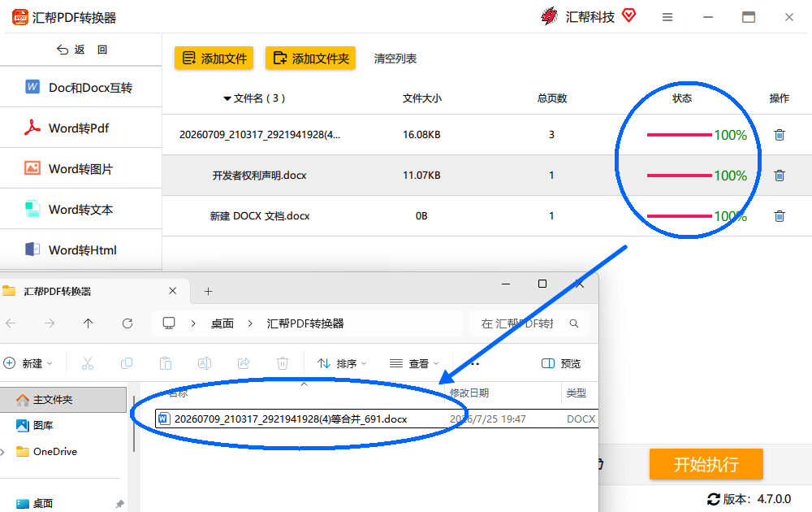
Task: Collapse the 文件名 (3) column arrow
Action: [227, 98]
